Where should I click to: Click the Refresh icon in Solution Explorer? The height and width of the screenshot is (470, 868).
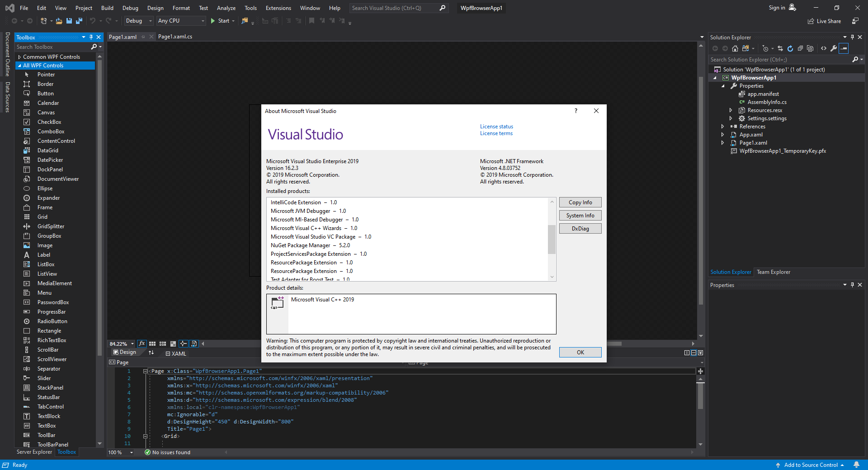tap(790, 48)
